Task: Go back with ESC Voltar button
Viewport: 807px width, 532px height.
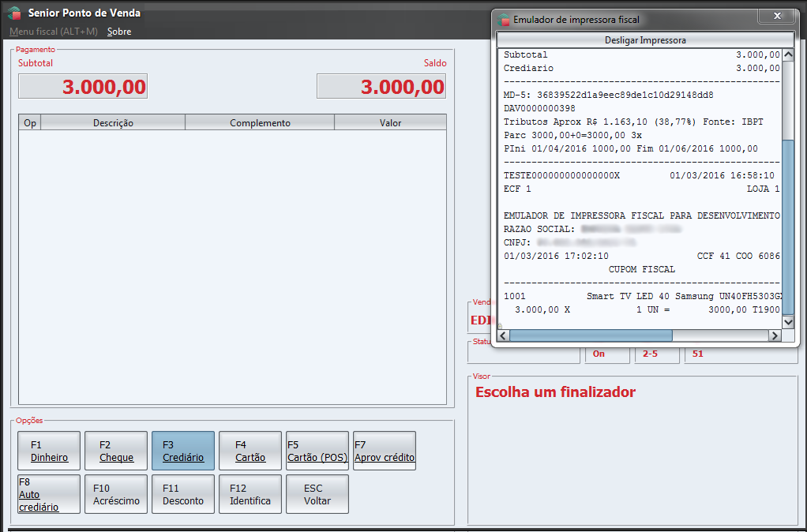Action: pyautogui.click(x=317, y=494)
